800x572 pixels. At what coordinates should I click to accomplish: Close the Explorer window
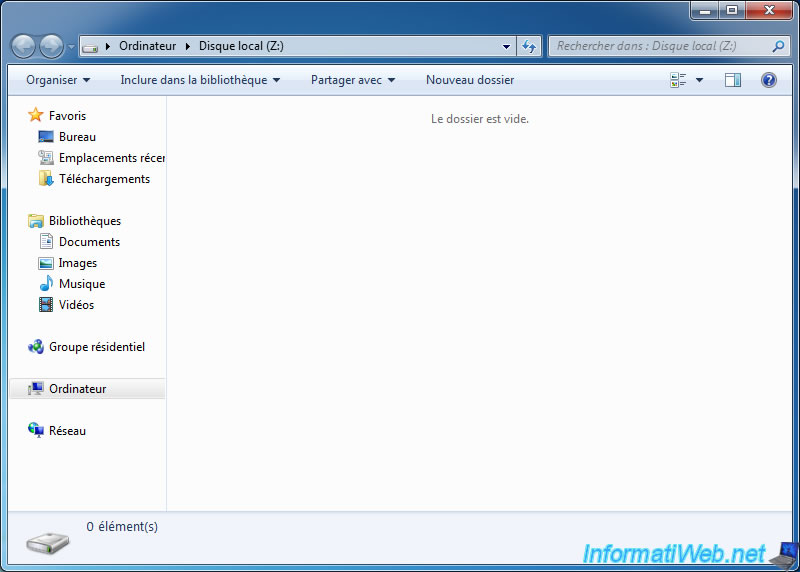point(769,10)
